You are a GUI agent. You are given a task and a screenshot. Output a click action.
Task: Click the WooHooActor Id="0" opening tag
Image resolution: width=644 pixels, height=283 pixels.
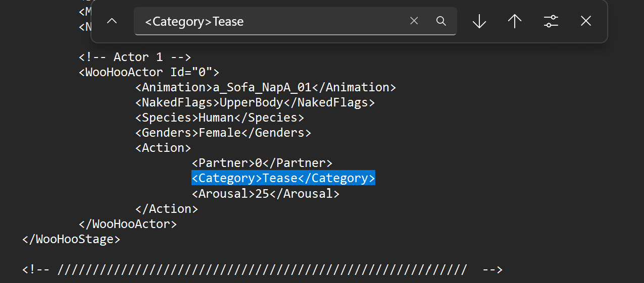[149, 72]
